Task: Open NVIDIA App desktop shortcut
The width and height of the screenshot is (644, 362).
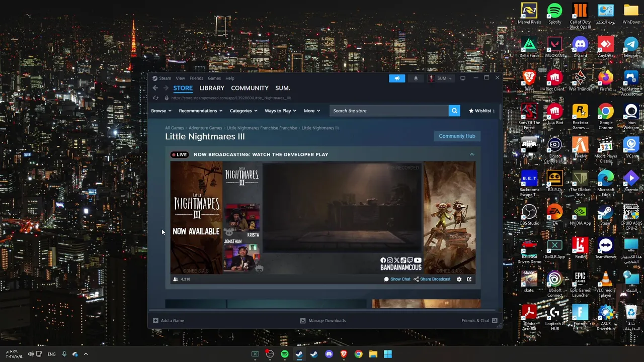Action: pyautogui.click(x=580, y=215)
